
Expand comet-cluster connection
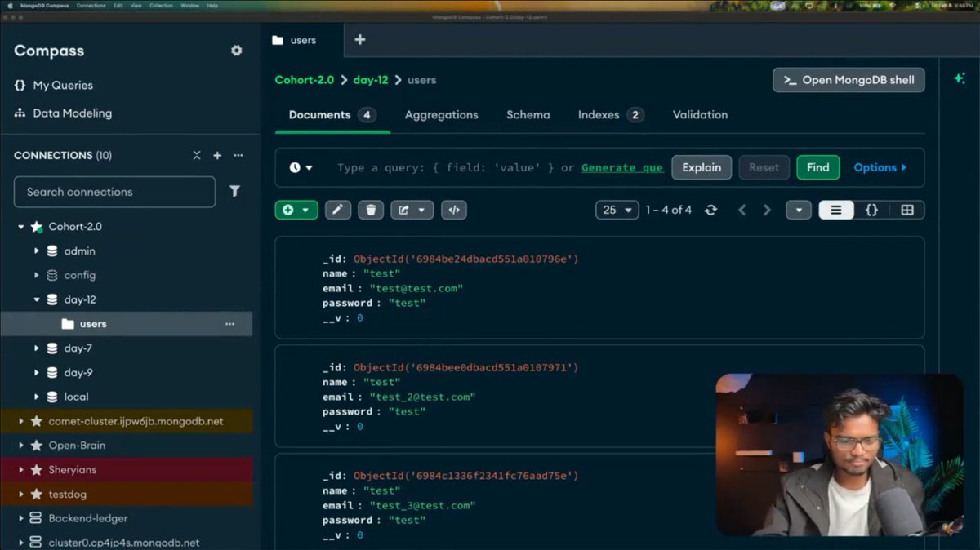pos(21,421)
